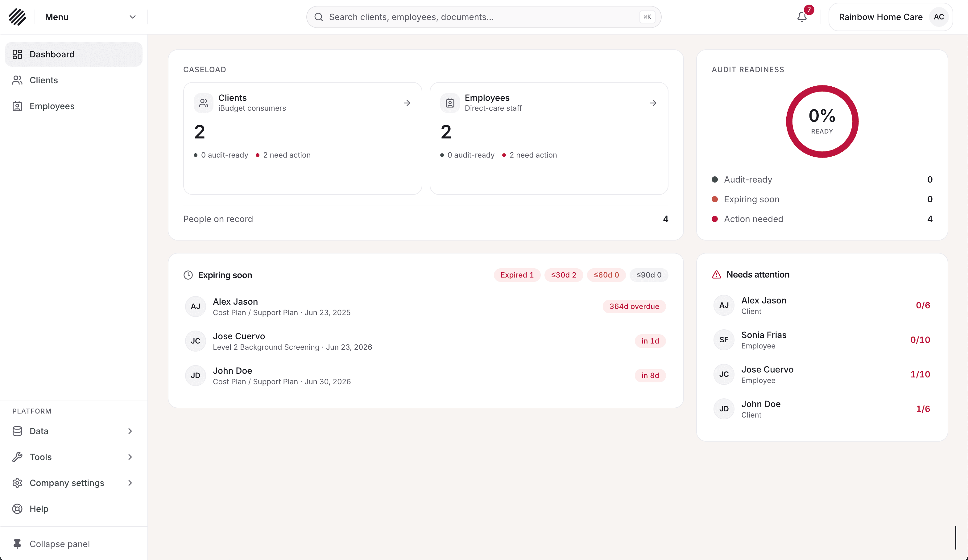Filter by ≤90d 0 chip
The image size is (968, 560).
649,275
